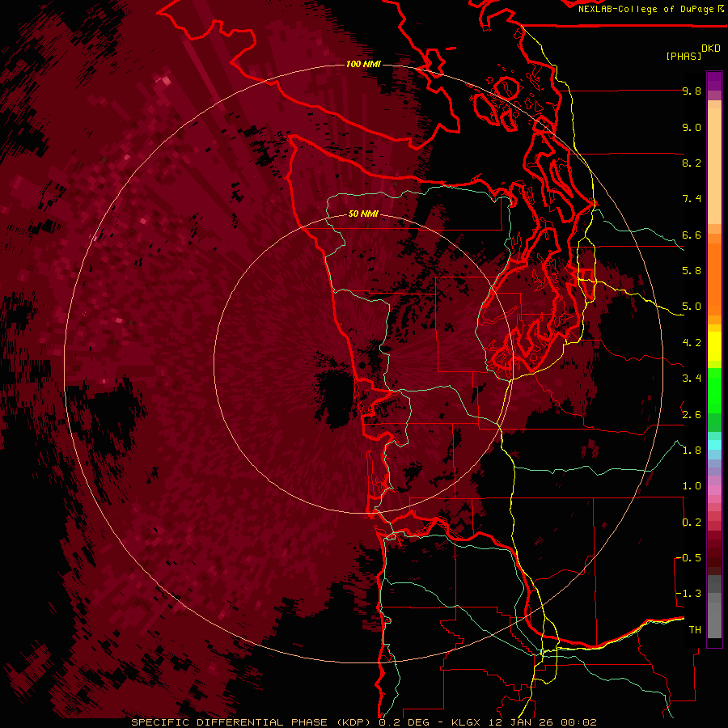Click the 1.8 value on color scale

tap(692, 451)
